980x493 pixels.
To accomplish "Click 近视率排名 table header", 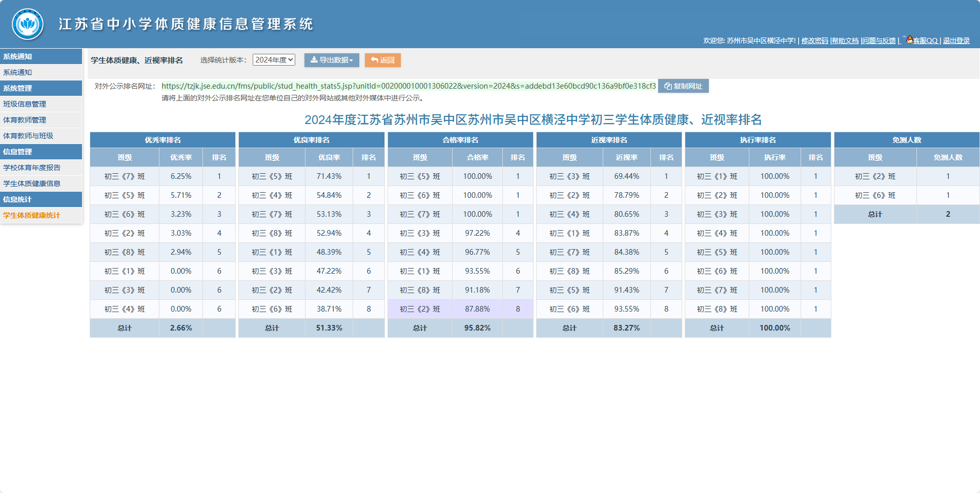I will (609, 140).
